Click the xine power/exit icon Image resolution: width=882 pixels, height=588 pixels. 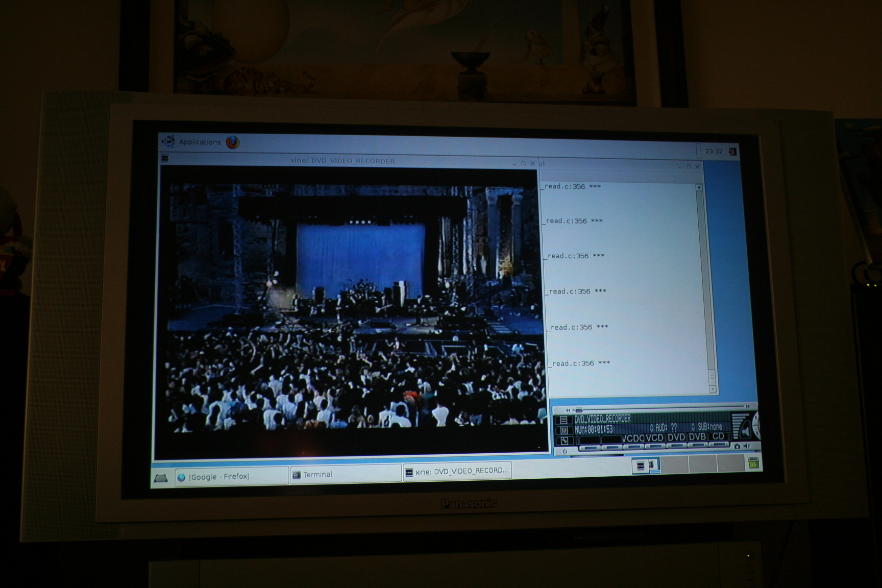pos(565,451)
